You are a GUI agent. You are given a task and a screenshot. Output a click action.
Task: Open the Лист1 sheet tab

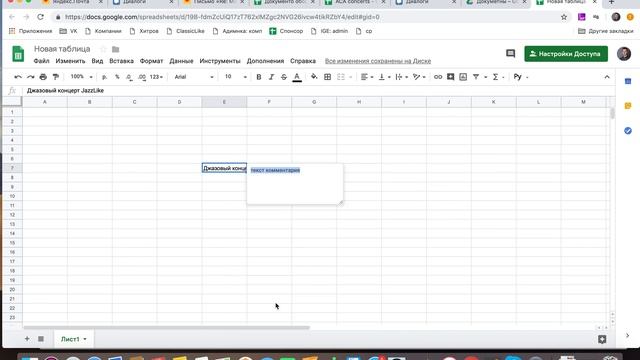(x=73, y=339)
